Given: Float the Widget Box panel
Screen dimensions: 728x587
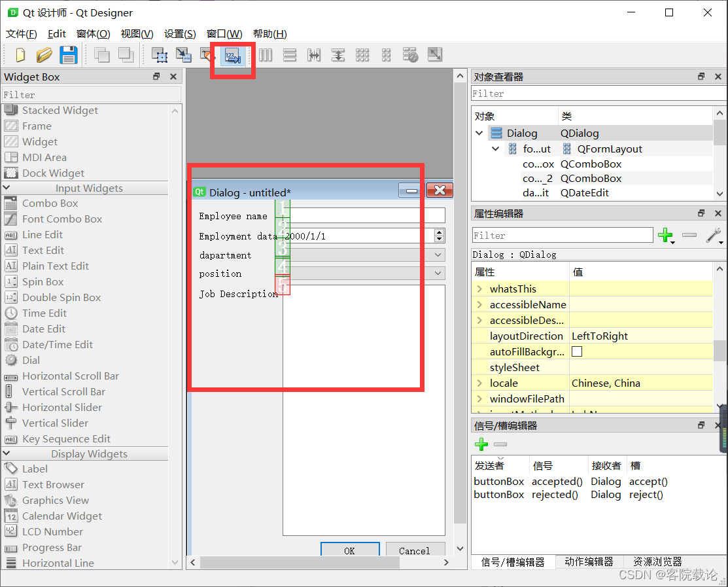Looking at the screenshot, I should pyautogui.click(x=156, y=77).
